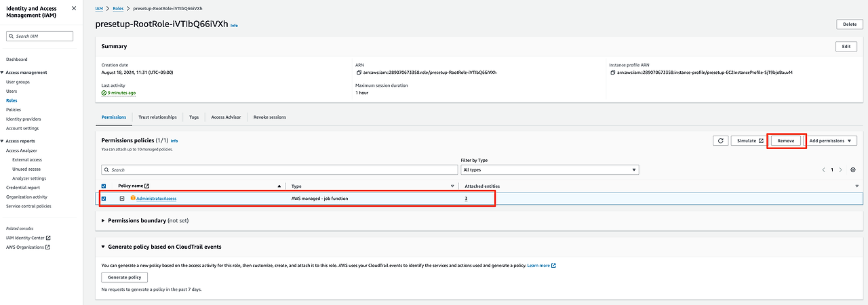The height and width of the screenshot is (305, 868).
Task: Click the policy search input field
Action: (x=278, y=169)
